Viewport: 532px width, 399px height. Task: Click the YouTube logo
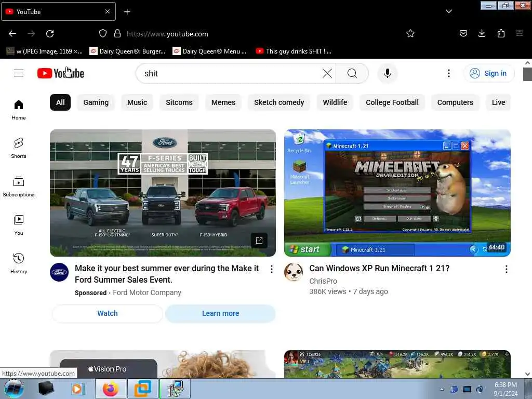[x=61, y=73]
